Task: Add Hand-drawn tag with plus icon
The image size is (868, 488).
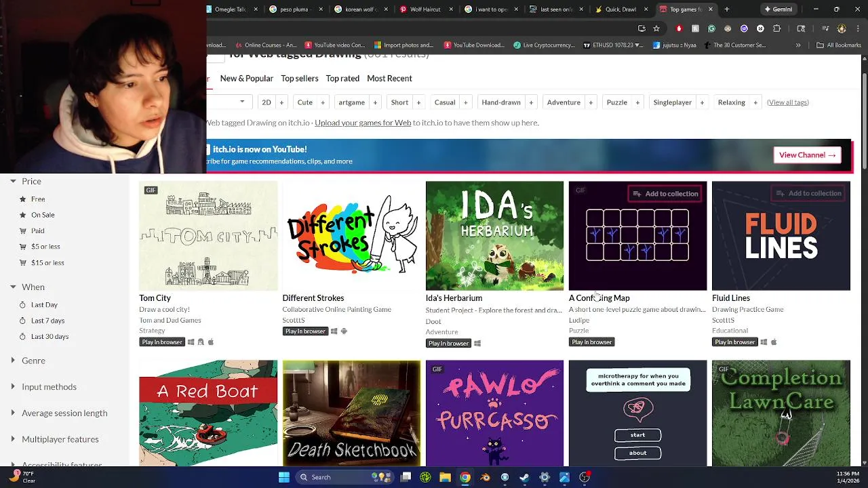Action: (x=531, y=102)
